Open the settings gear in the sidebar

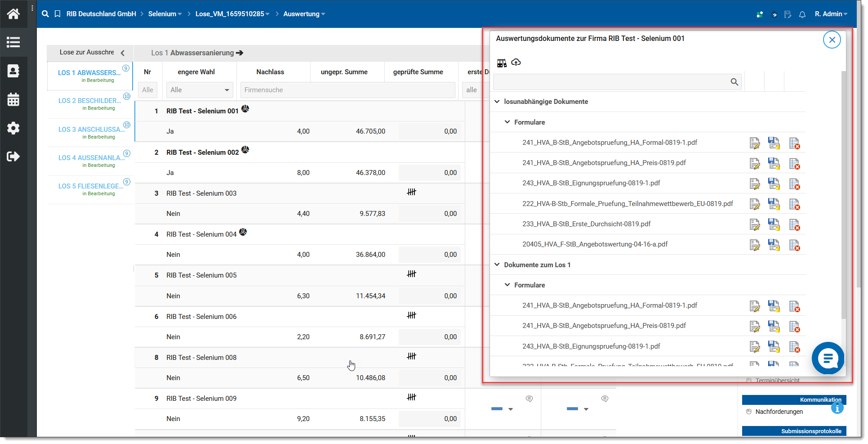13,128
